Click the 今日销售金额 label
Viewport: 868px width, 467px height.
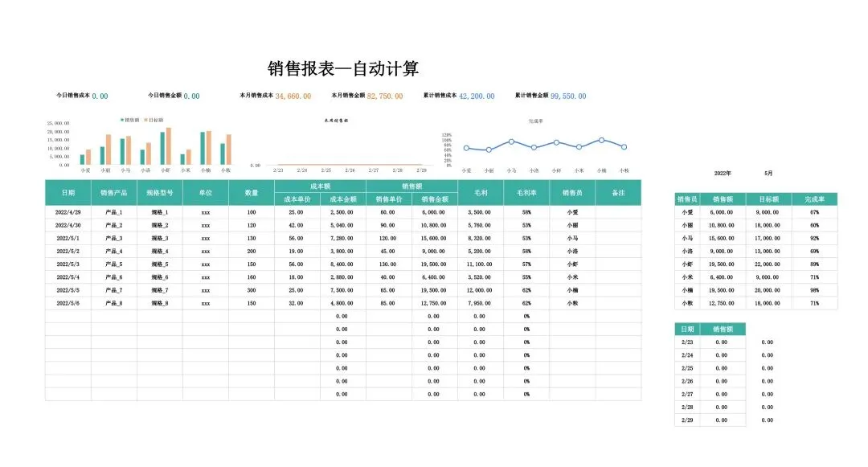pos(165,96)
